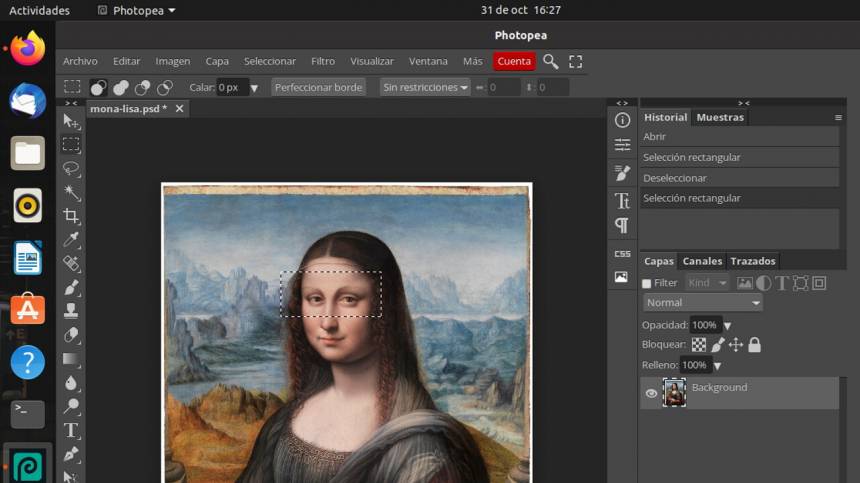This screenshot has width=860, height=483.
Task: Switch to the Canales tab
Action: click(x=702, y=262)
